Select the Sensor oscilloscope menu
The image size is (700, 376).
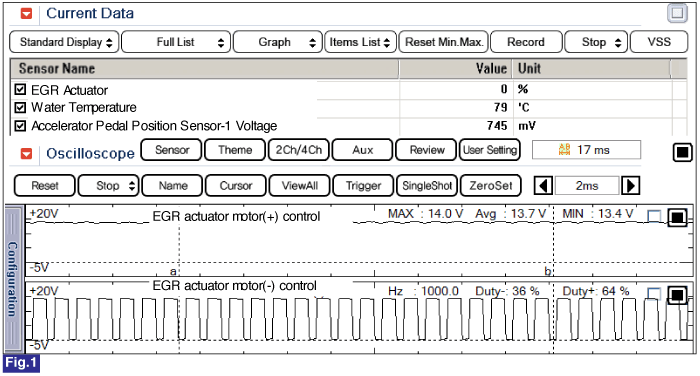point(171,150)
